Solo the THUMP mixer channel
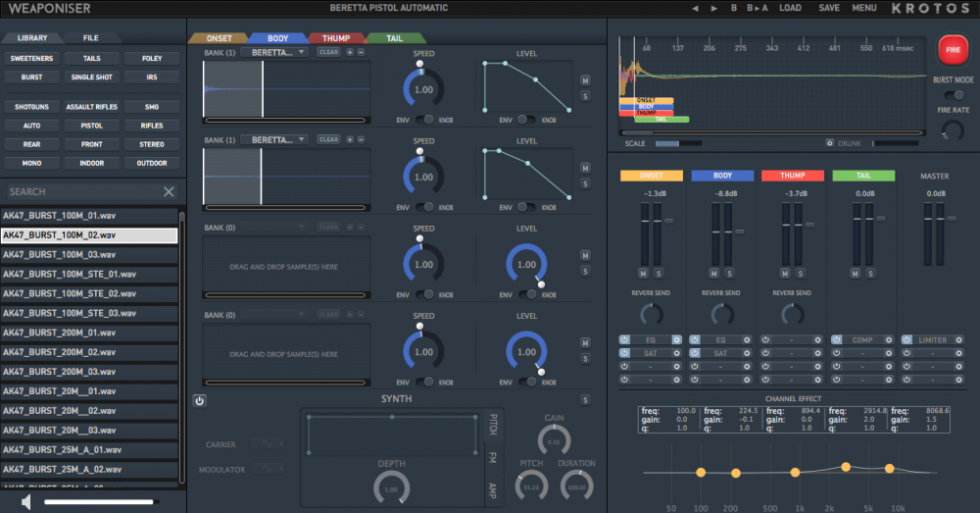Image resolution: width=980 pixels, height=513 pixels. (x=800, y=274)
